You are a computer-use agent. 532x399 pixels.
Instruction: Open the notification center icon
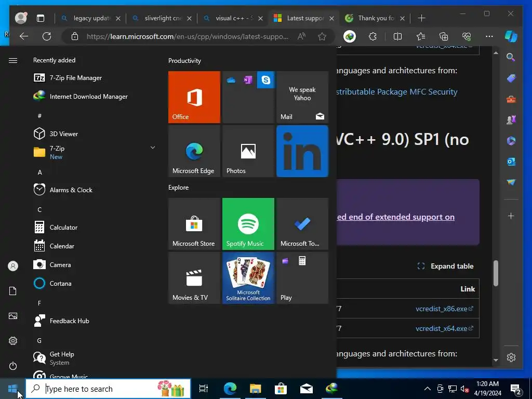coord(516,390)
